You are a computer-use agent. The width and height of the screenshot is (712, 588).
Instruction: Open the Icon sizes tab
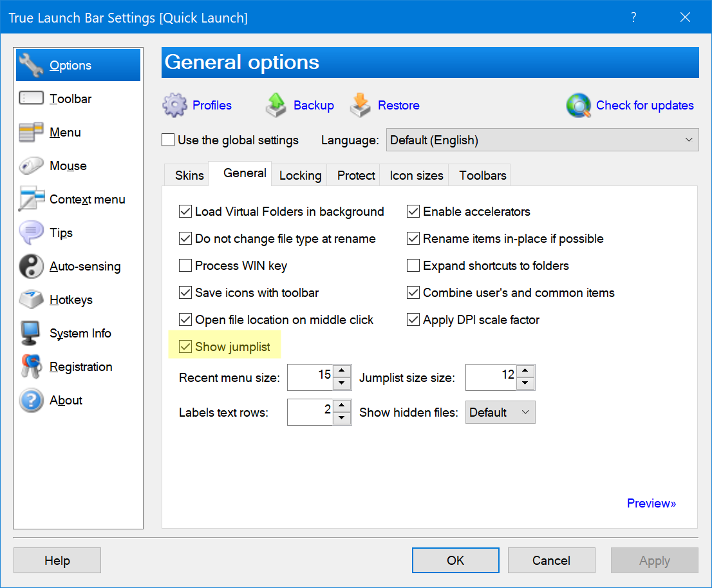[x=417, y=175]
